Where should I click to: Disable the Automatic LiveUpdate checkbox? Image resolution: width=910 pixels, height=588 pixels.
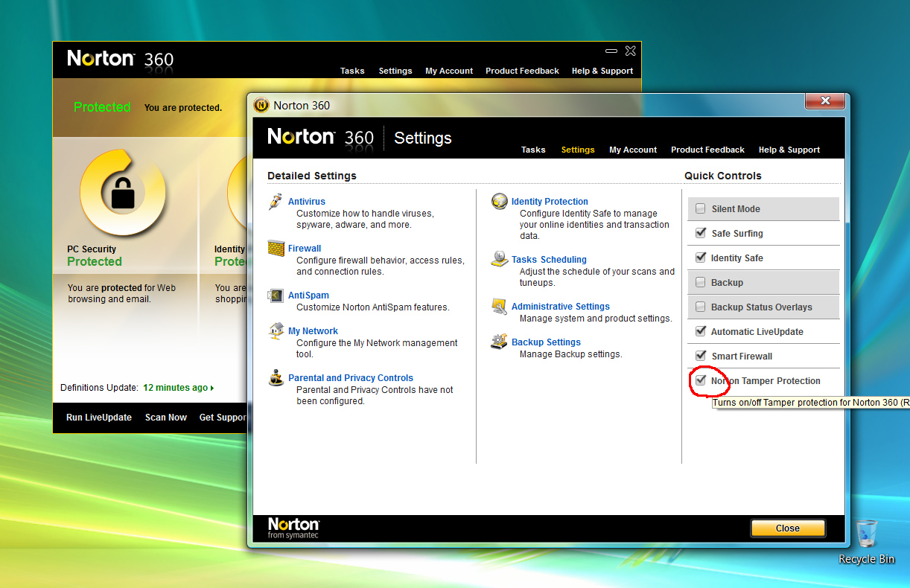pos(700,331)
